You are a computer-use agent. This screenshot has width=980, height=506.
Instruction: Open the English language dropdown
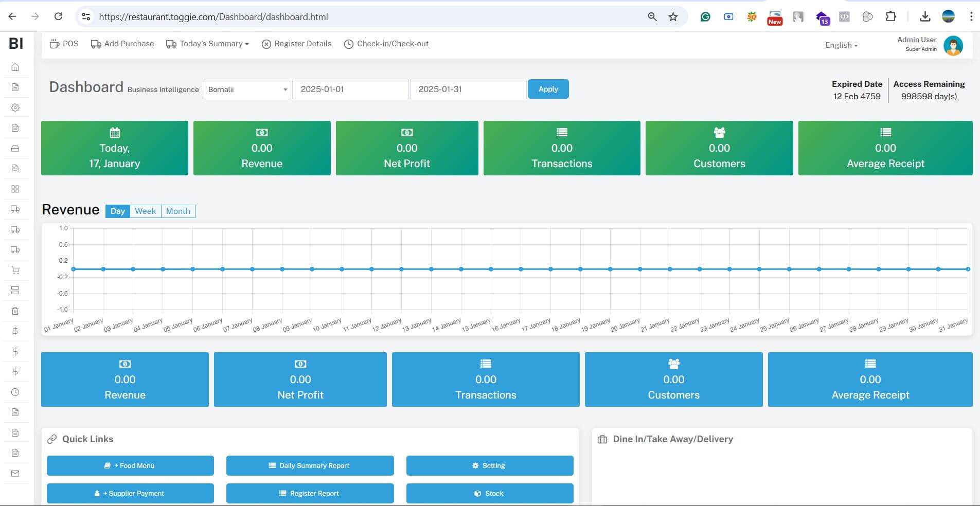point(841,45)
